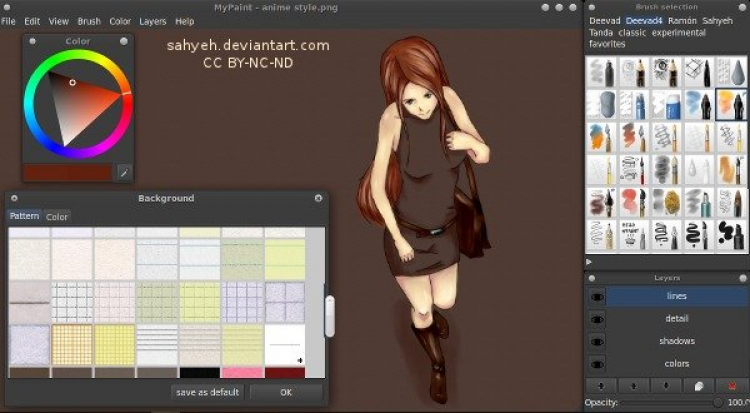Viewport: 750px width, 413px height.
Task: Hide the lines layer
Action: [x=596, y=297]
